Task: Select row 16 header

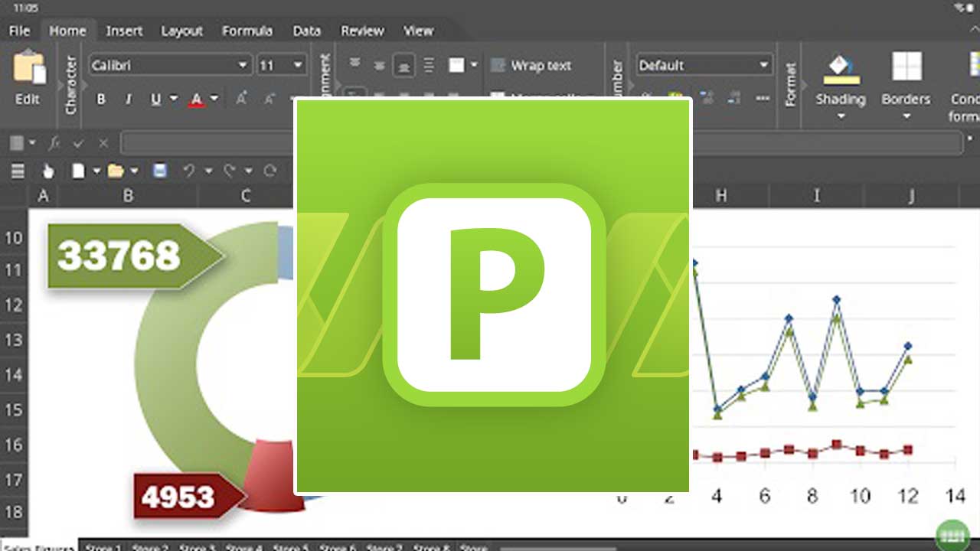Action: tap(14, 445)
